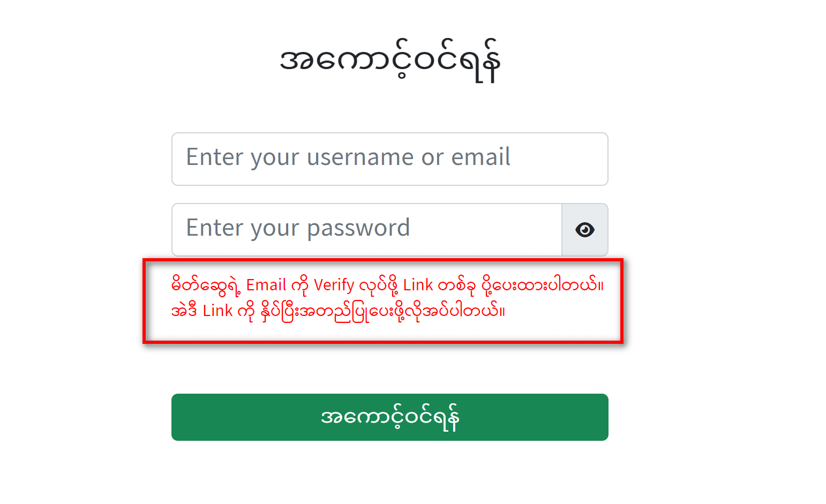Click the first line of the red notice

coord(387,285)
